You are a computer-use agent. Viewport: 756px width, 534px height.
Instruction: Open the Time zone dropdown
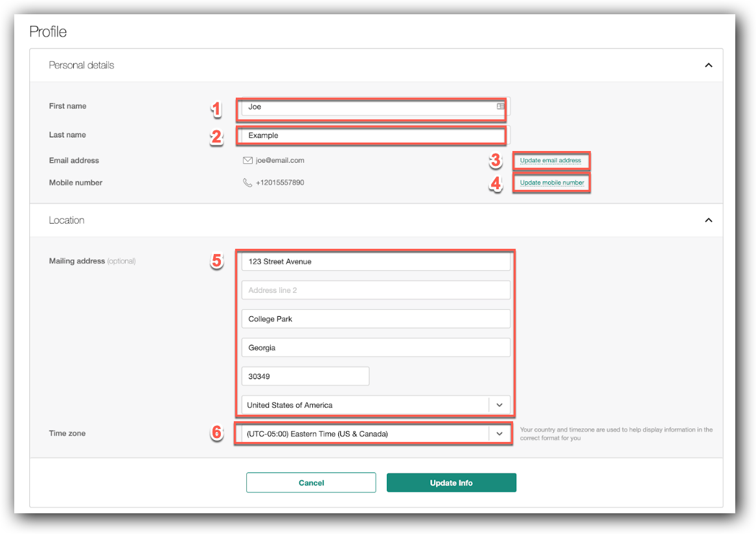pyautogui.click(x=499, y=433)
